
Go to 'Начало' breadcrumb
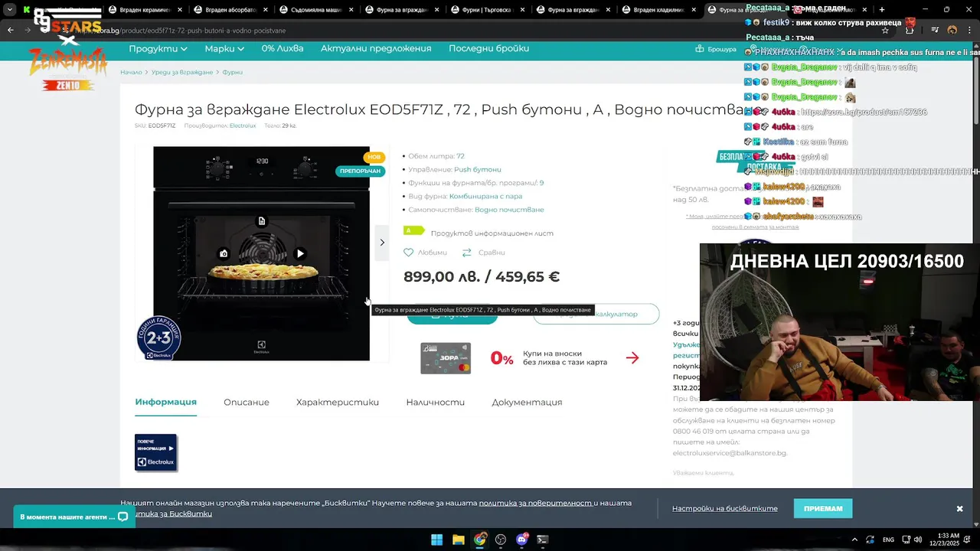tap(131, 72)
